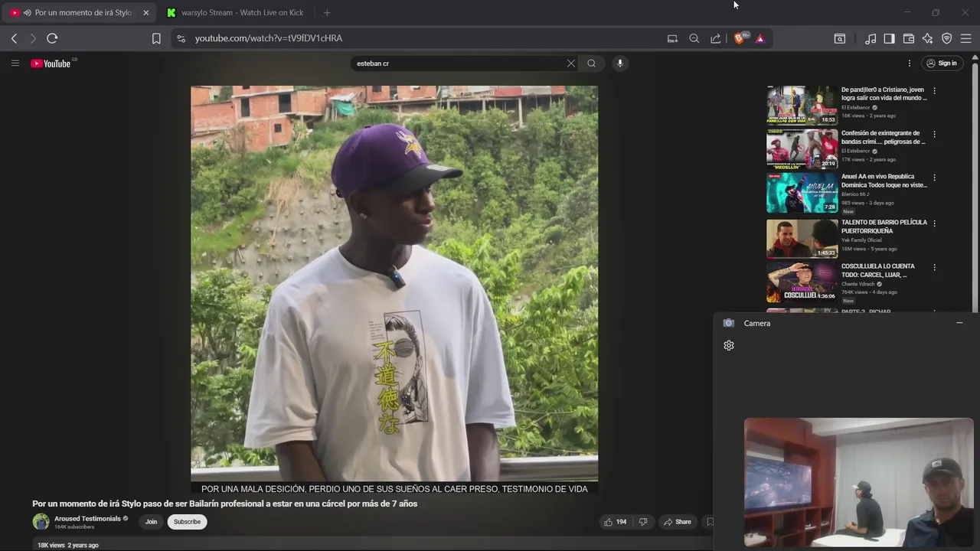This screenshot has height=551, width=980.
Task: Open the zoom out magnifier icon
Action: [x=694, y=38]
